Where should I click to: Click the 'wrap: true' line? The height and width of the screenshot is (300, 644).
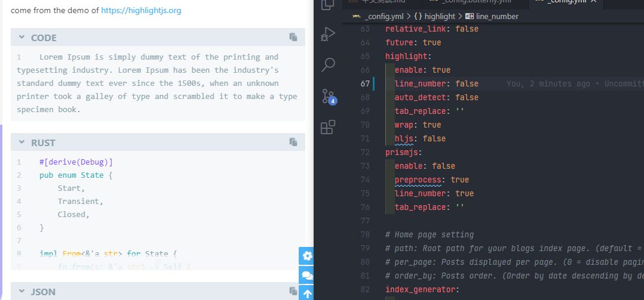coord(418,125)
